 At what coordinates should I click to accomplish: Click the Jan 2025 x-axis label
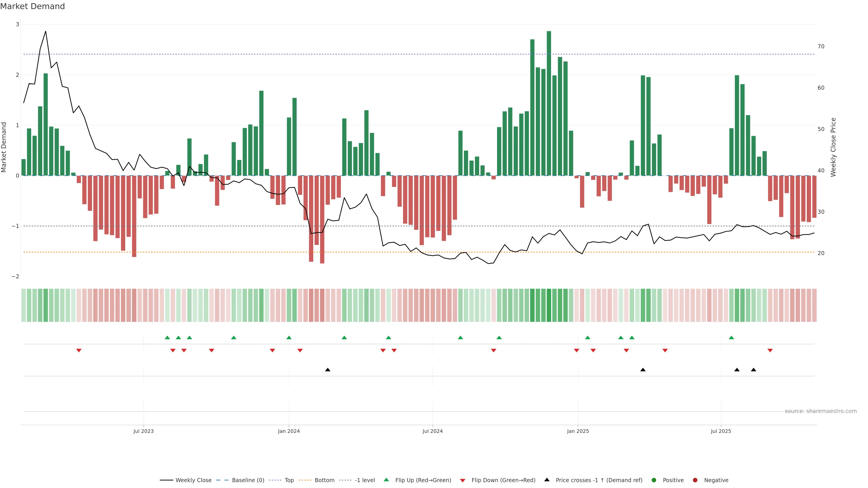pyautogui.click(x=578, y=431)
